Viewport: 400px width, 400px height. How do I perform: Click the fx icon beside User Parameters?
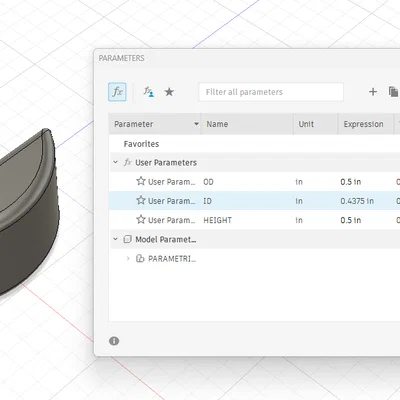(x=127, y=162)
